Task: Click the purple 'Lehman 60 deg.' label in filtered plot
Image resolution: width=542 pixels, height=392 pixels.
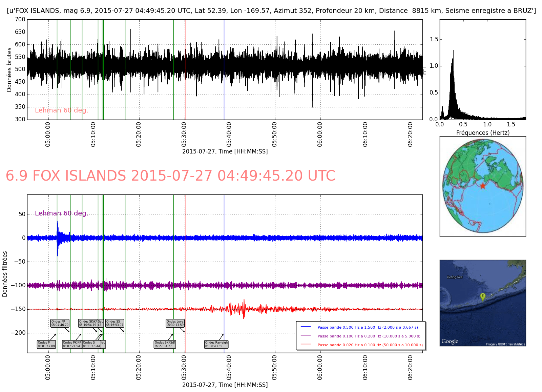Action: pos(61,213)
